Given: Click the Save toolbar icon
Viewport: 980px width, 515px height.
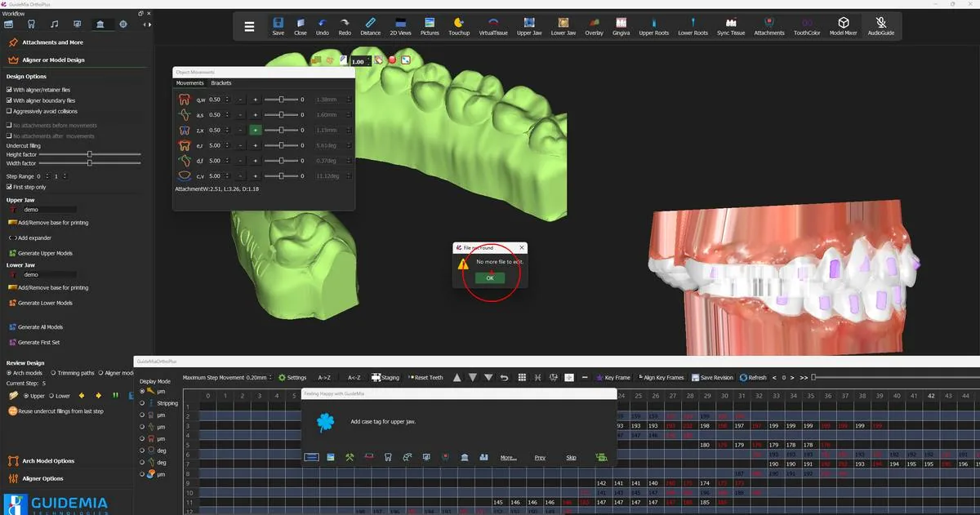Looking at the screenshot, I should click(278, 26).
